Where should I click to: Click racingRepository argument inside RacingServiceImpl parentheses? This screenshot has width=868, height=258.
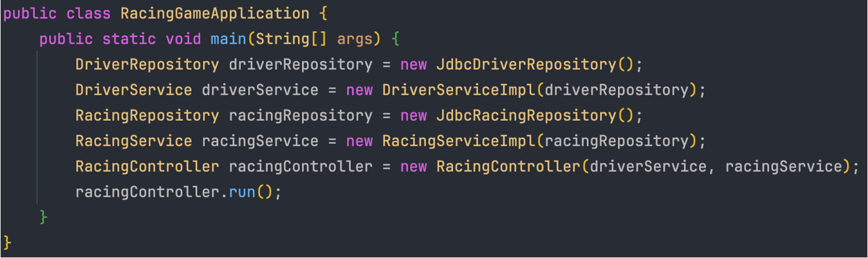coord(616,142)
